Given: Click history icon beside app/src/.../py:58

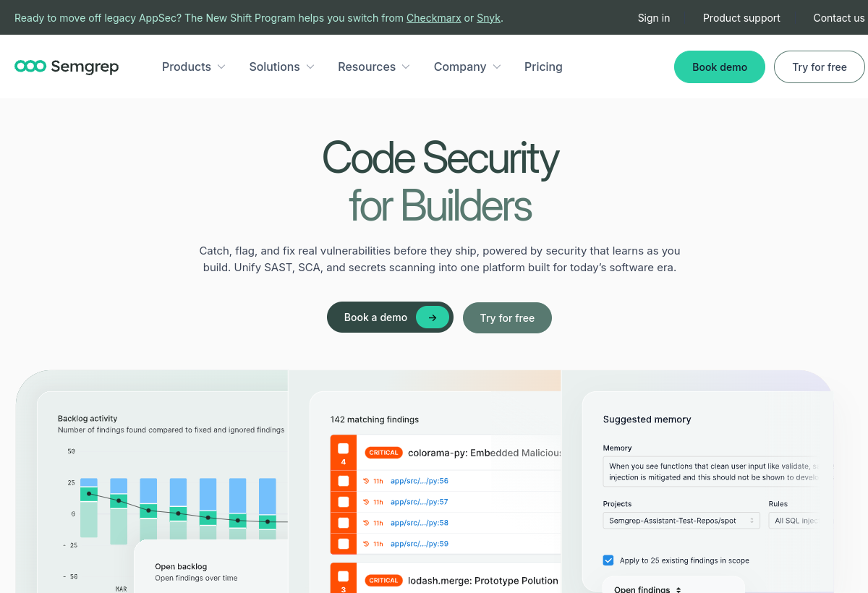Looking at the screenshot, I should click(367, 523).
